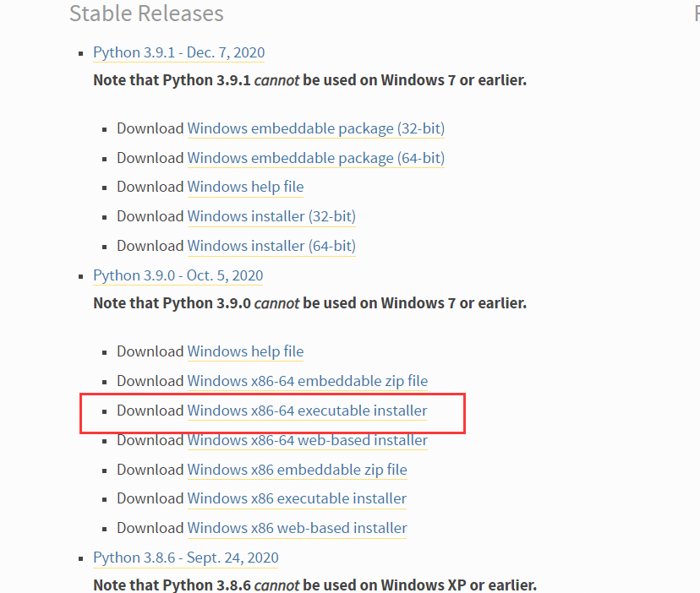The width and height of the screenshot is (700, 593).
Task: Open Python 3.9.0 Windows help file link
Action: pos(245,351)
